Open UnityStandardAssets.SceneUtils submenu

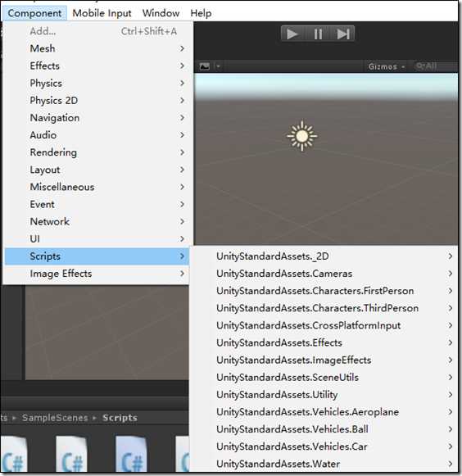325,378
